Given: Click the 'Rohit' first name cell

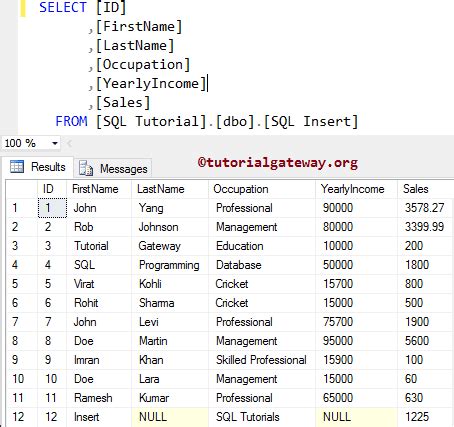Looking at the screenshot, I should coord(99,303).
